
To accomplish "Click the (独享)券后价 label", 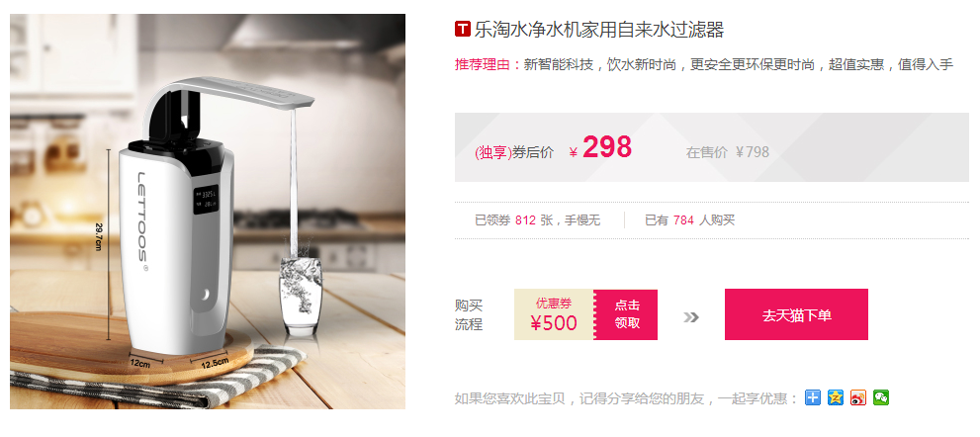I will point(514,152).
